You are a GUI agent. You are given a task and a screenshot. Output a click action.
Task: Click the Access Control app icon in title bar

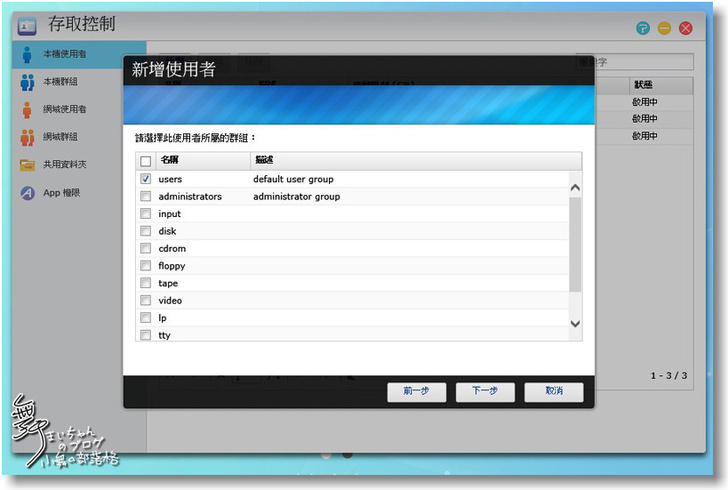[x=27, y=26]
